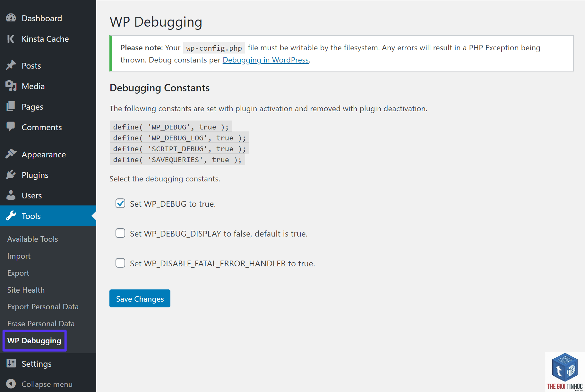Image resolution: width=585 pixels, height=392 pixels.
Task: Click the Pages document icon
Action: click(x=11, y=106)
